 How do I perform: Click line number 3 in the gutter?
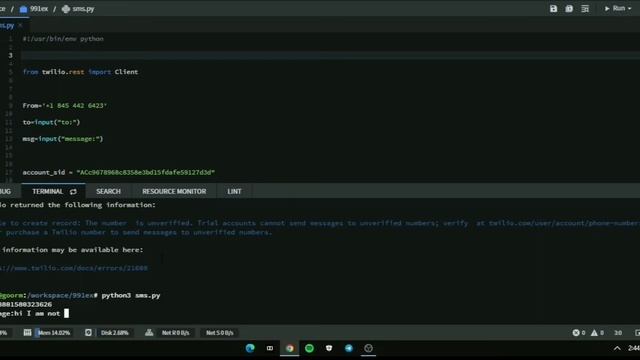pos(11,56)
